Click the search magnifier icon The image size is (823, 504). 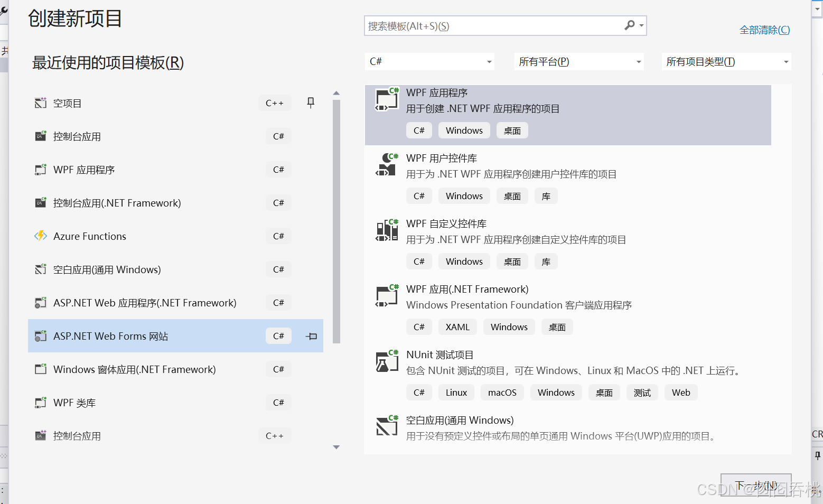pos(630,25)
